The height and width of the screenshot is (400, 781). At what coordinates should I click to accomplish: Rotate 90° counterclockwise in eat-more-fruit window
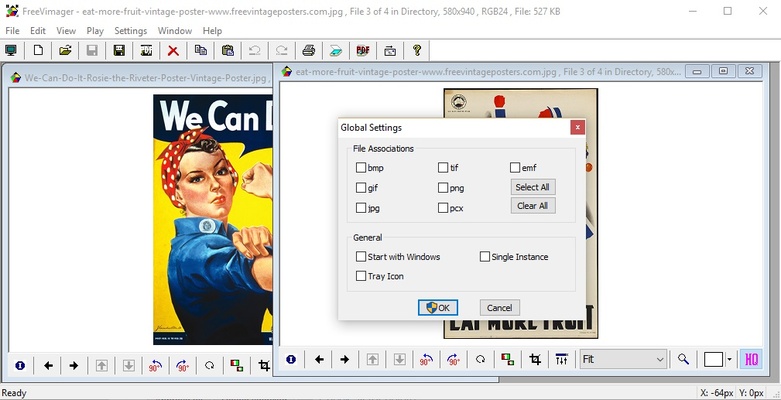pyautogui.click(x=426, y=359)
